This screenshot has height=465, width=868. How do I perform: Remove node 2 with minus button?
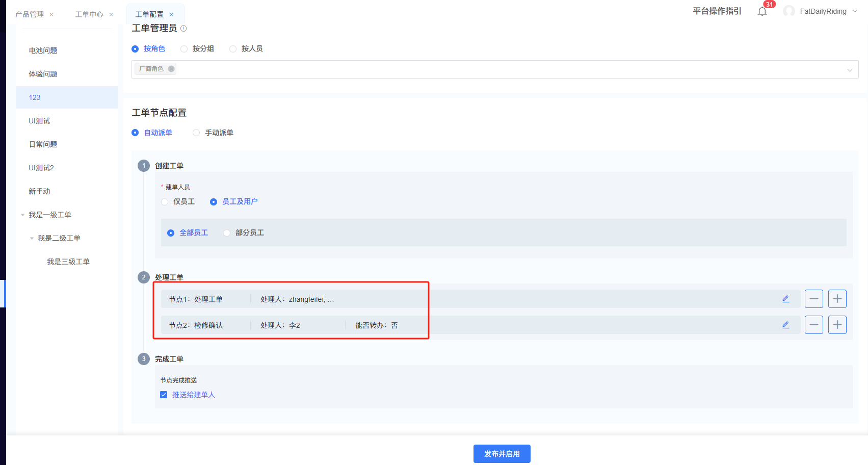[813, 325]
